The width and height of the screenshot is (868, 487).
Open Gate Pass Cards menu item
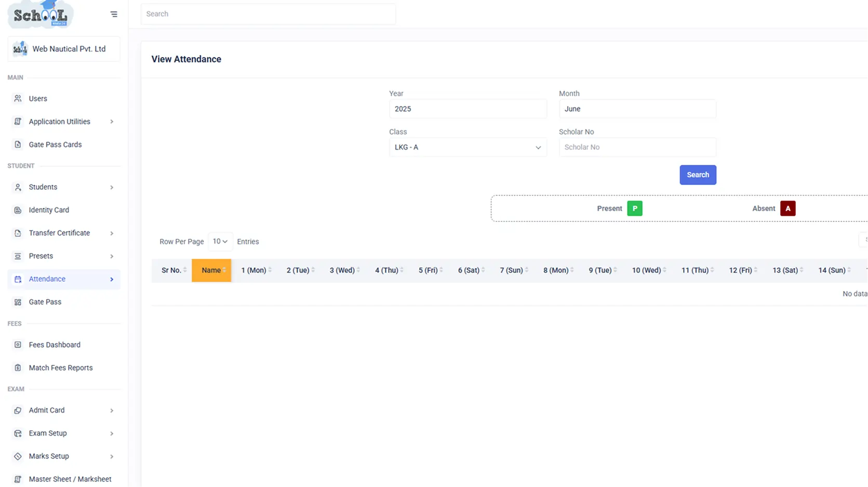pos(64,144)
